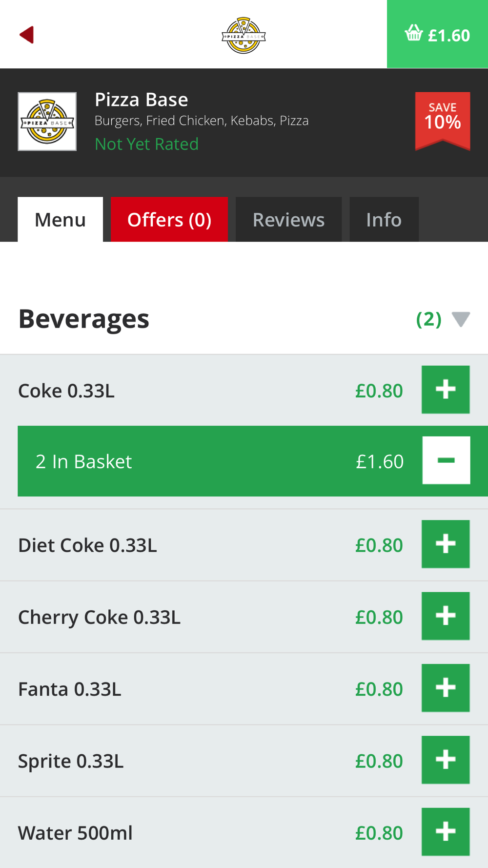Add Coke 0.33L to basket
Image resolution: width=488 pixels, height=868 pixels.
tap(446, 390)
